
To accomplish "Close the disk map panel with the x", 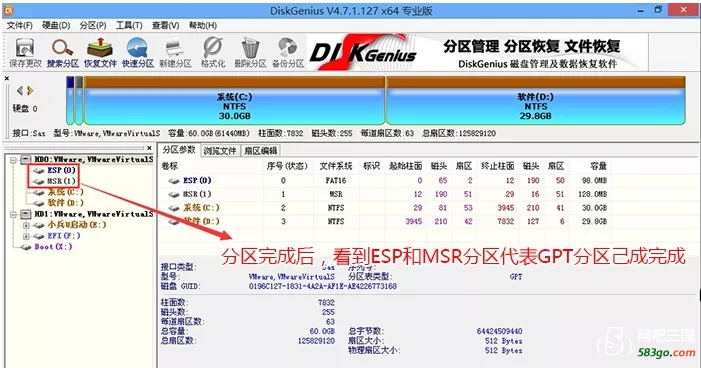I will (x=7, y=78).
